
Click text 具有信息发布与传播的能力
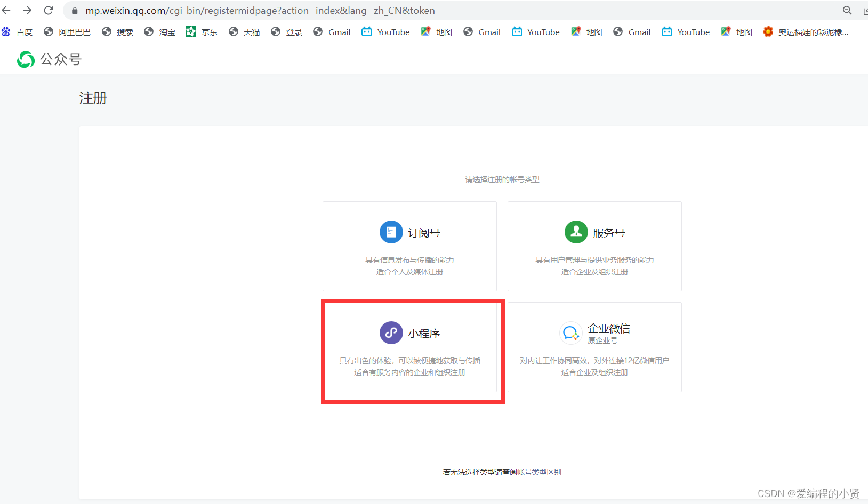point(409,260)
